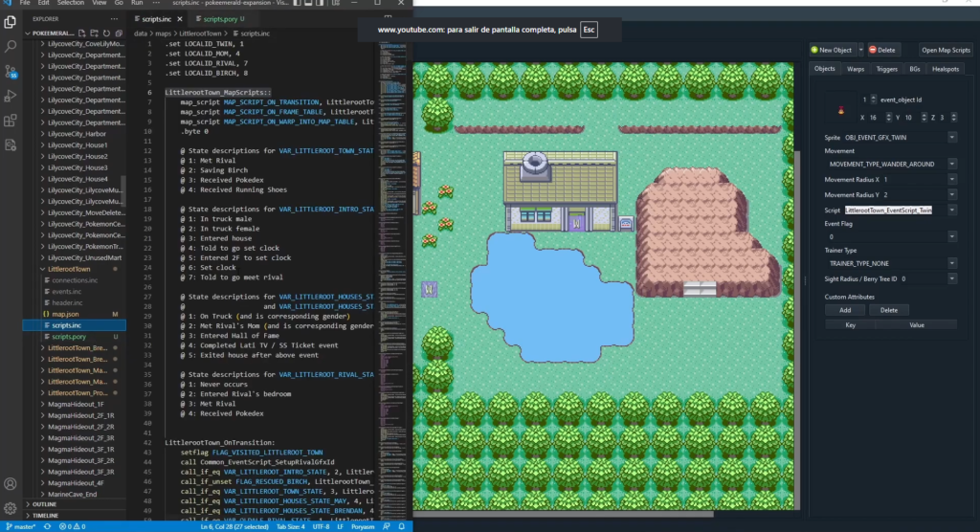Click Ln 6, Col 28 status bar entry
Viewport: 980px width, 532px height.
point(234,526)
